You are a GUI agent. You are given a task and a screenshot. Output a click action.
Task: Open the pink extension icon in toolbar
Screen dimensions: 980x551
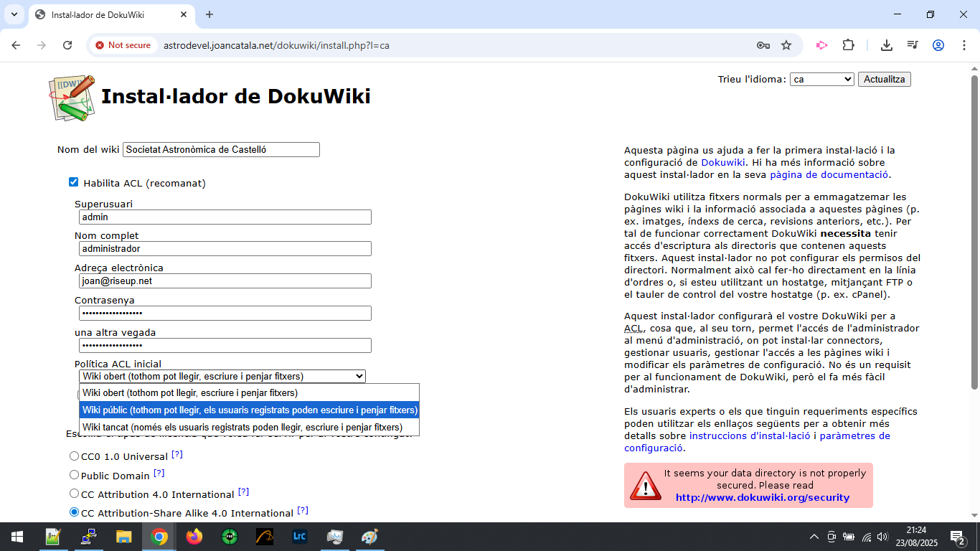click(x=821, y=45)
